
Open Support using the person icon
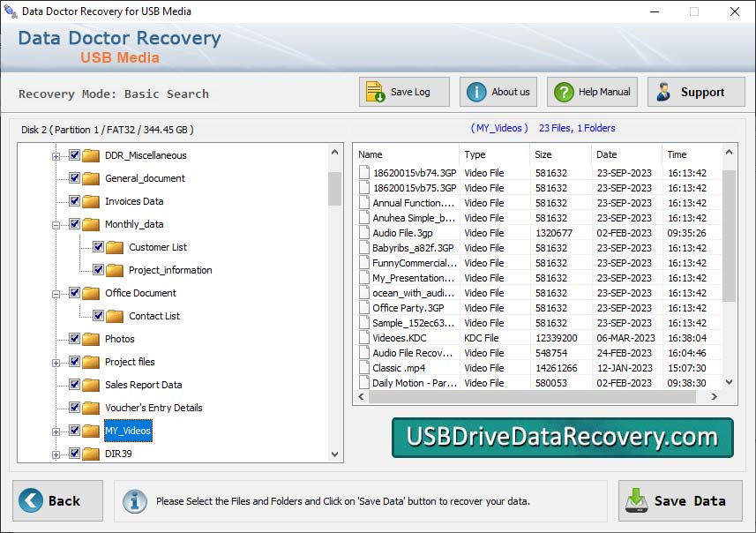tap(665, 91)
